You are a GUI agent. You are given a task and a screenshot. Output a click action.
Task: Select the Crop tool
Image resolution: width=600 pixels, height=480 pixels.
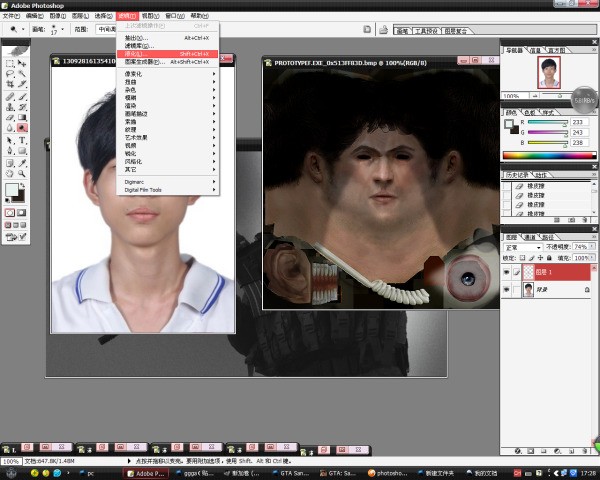pos(10,85)
